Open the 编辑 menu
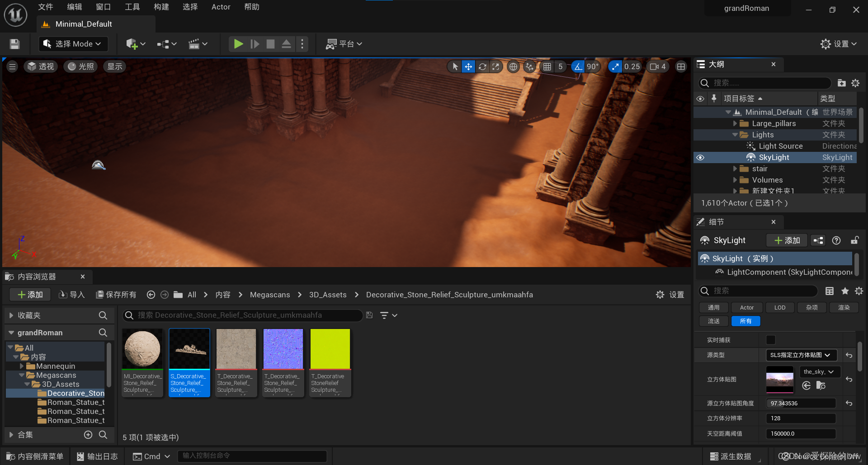Viewport: 868px width, 465px height. pos(75,7)
